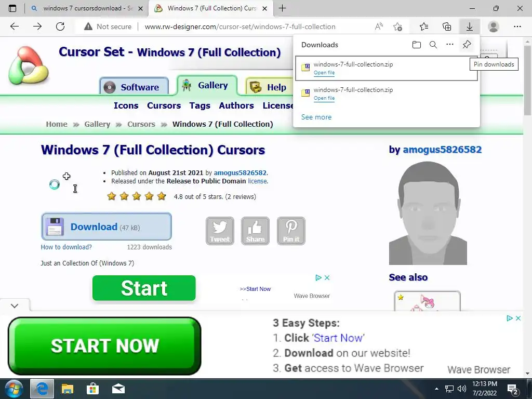The width and height of the screenshot is (532, 399).
Task: Click the Pin it button
Action: (291, 231)
